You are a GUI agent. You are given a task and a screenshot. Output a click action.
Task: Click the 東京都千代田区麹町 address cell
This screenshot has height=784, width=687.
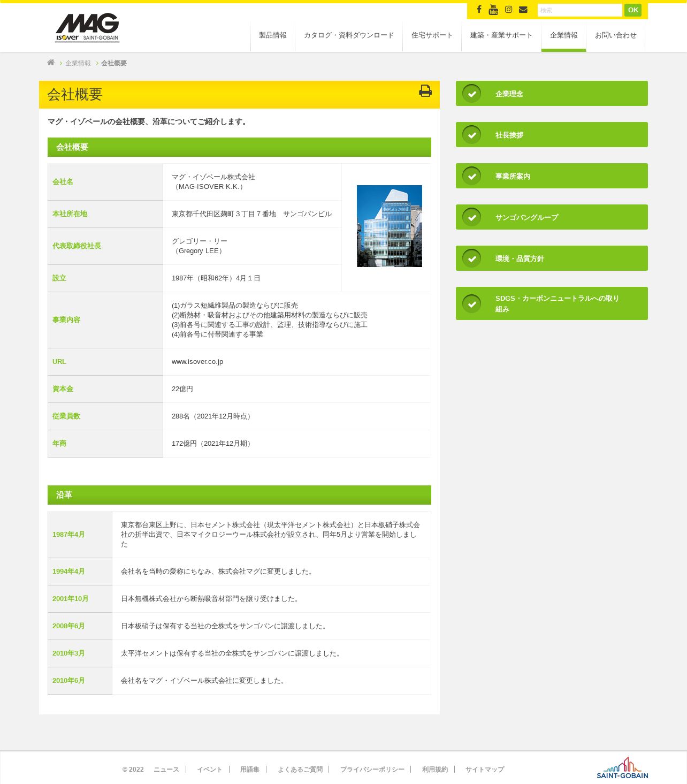pyautogui.click(x=252, y=214)
